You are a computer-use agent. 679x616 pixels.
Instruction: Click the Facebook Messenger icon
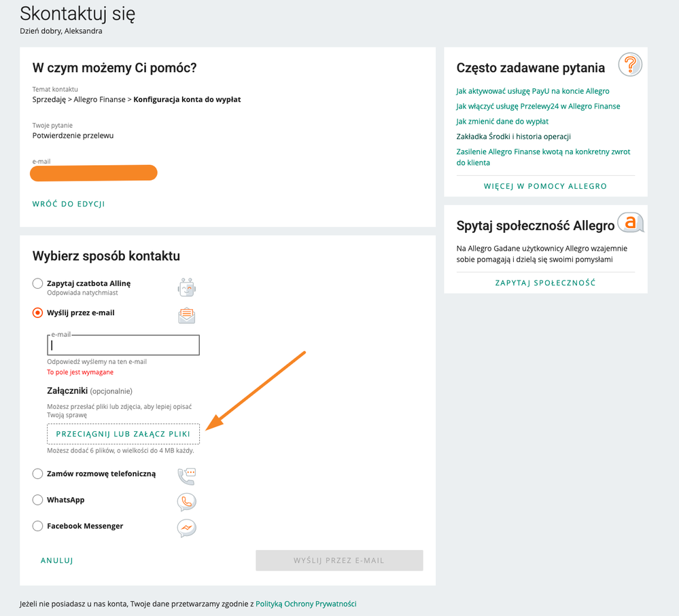[x=186, y=528]
